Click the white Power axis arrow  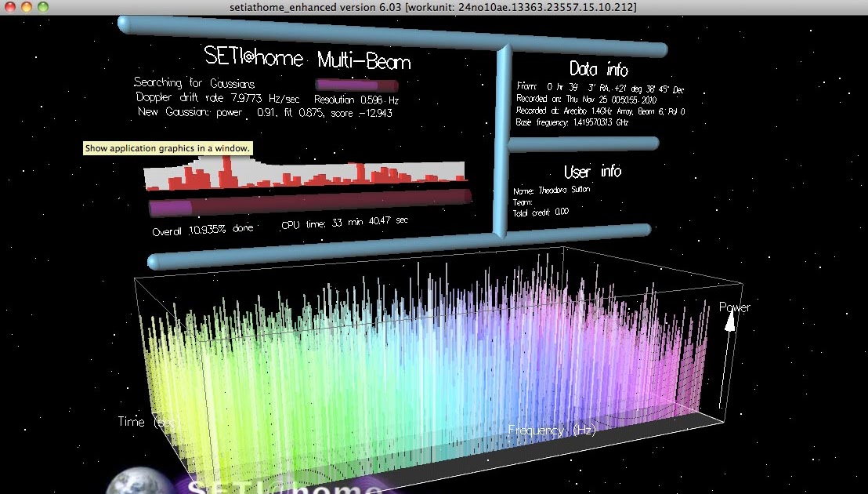pos(727,360)
